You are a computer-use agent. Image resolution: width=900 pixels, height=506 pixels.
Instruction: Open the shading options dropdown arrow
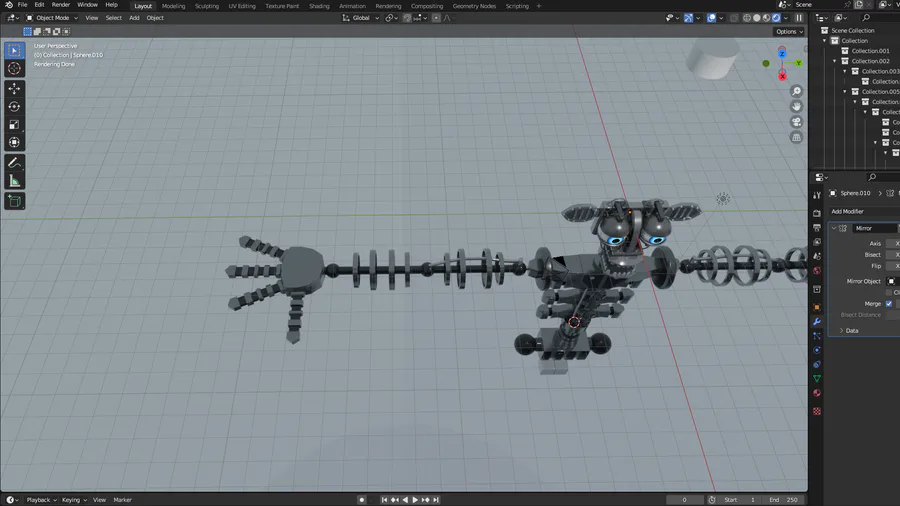point(786,18)
